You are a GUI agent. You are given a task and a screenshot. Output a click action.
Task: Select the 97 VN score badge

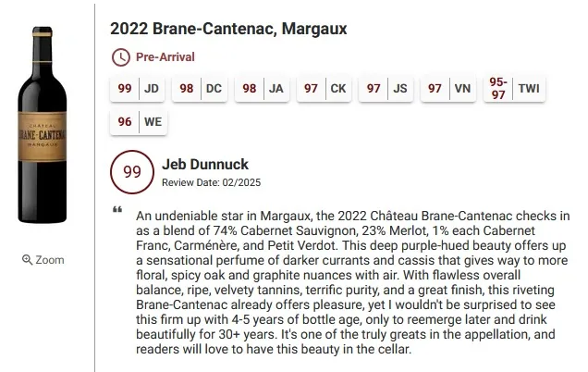point(449,89)
